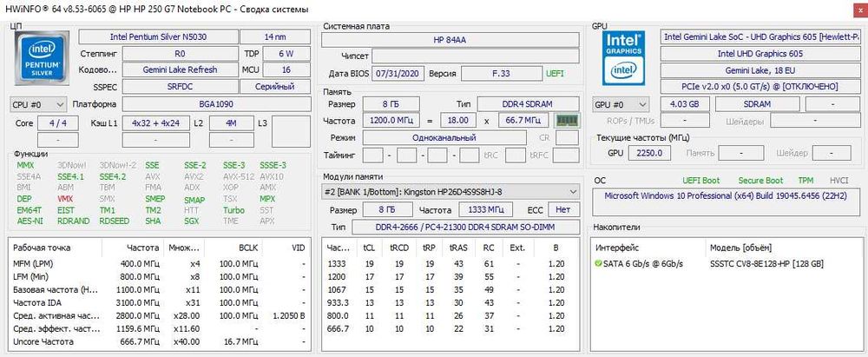Click the Модель [объём] column header

(x=740, y=248)
